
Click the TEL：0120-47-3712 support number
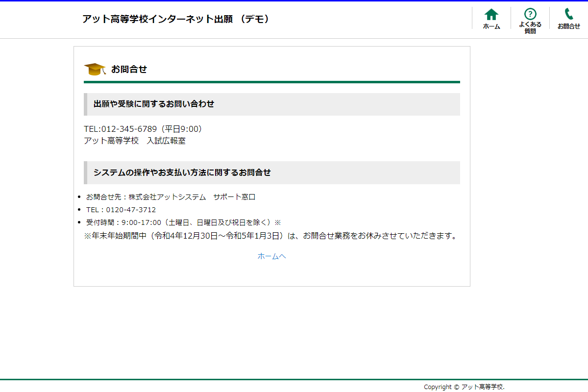(x=121, y=210)
